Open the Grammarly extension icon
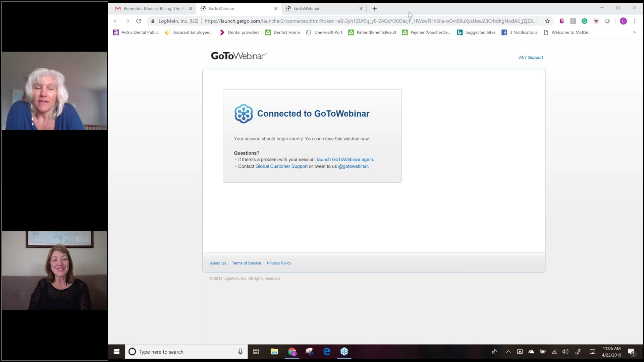644x362 pixels. [x=584, y=21]
